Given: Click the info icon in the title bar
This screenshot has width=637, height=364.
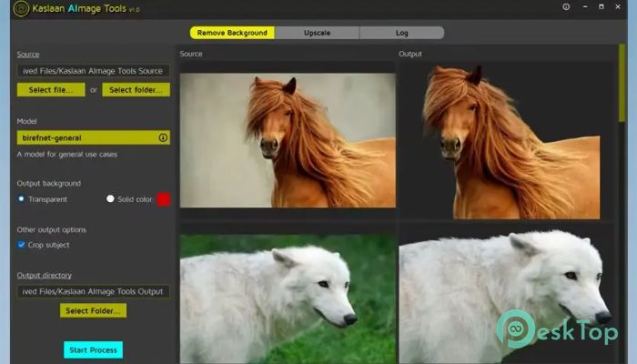Looking at the screenshot, I should [565, 7].
